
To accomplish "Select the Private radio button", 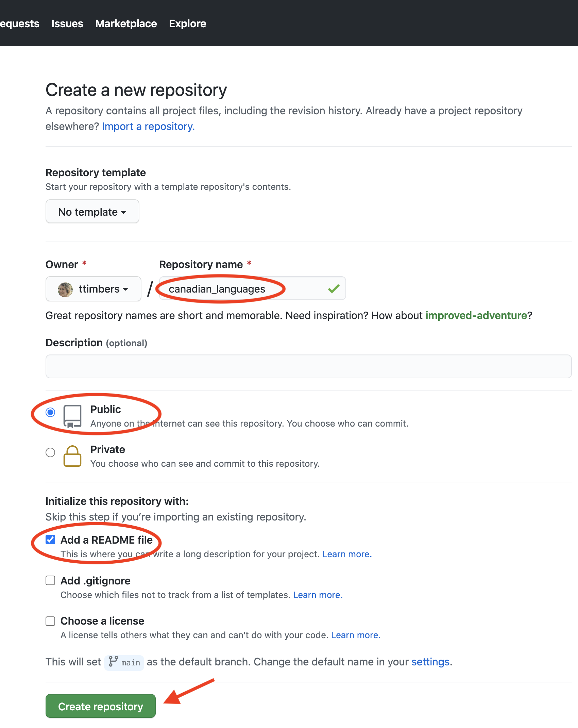I will pos(50,452).
